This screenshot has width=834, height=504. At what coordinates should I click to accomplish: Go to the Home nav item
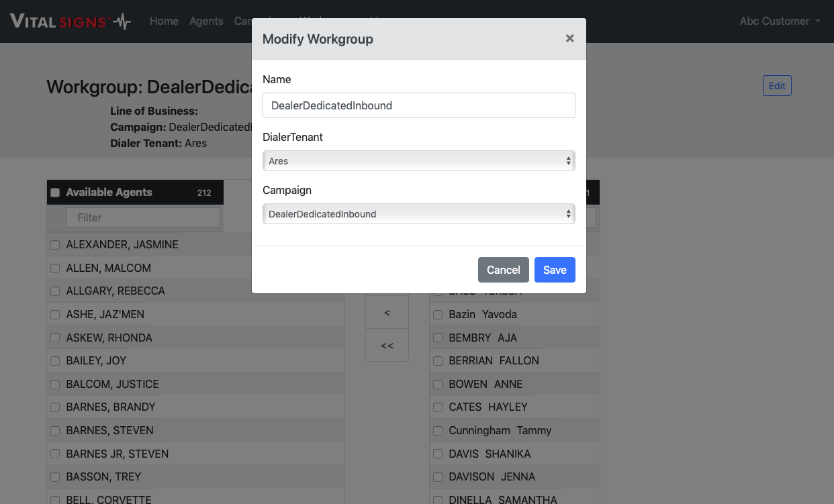(164, 21)
